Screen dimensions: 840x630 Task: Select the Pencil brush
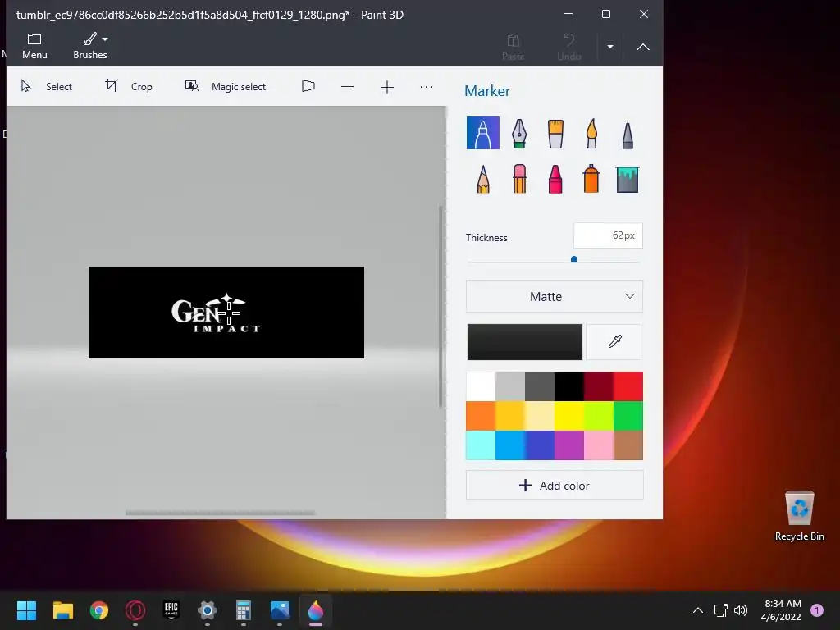482,179
